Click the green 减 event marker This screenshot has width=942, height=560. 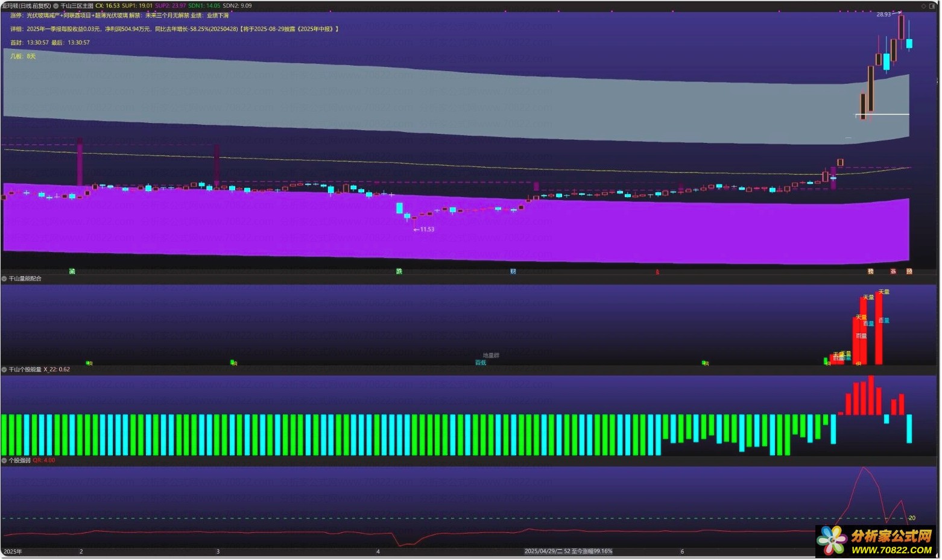(x=72, y=272)
